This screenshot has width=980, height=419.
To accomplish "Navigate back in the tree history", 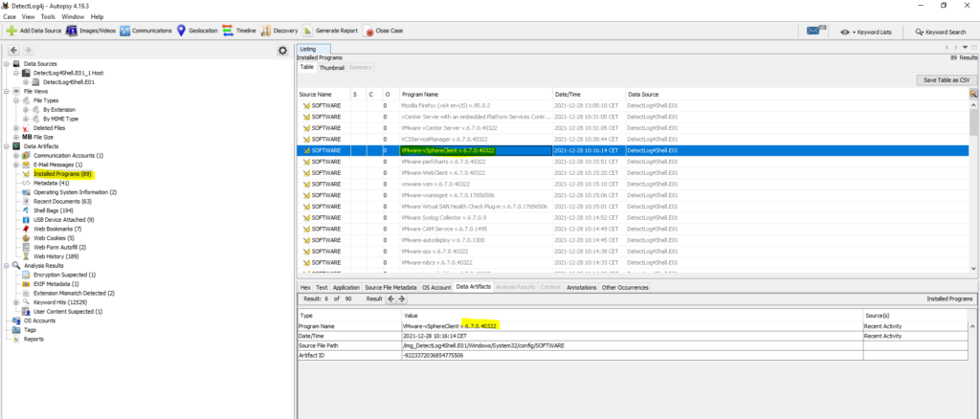I will tap(13, 51).
